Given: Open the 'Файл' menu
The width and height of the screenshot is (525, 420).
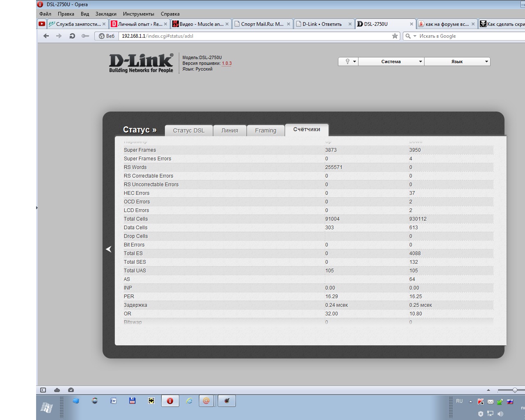Looking at the screenshot, I should (45, 14).
